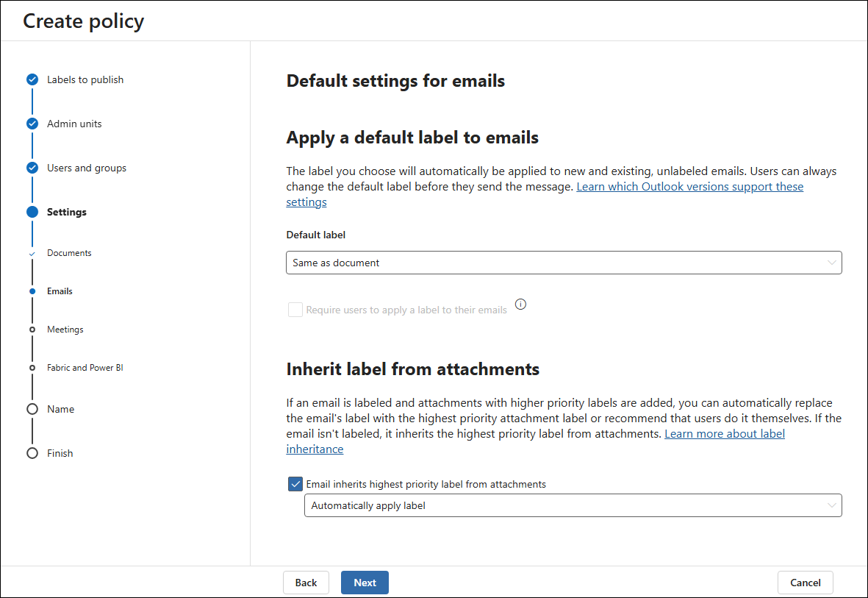Screen dimensions: 868x598
Task: Click the Next button
Action: [365, 583]
